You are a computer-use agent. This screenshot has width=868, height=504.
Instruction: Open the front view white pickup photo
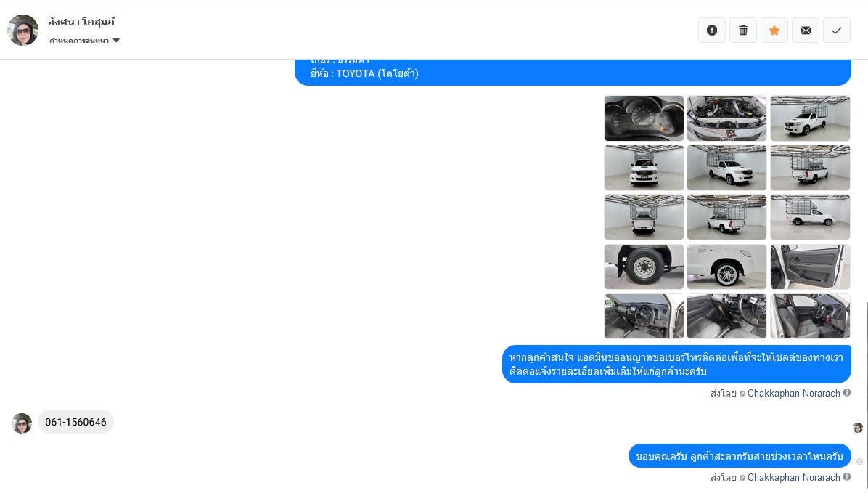(x=644, y=168)
